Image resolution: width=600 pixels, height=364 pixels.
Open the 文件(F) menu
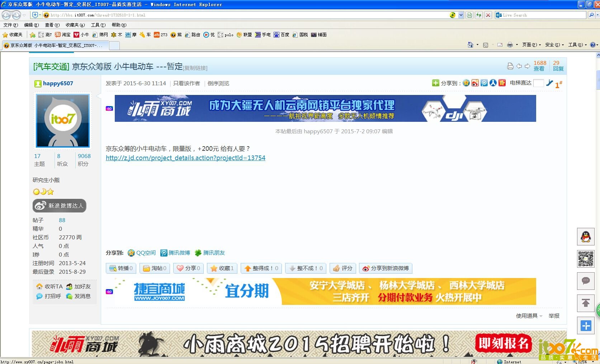[10, 25]
